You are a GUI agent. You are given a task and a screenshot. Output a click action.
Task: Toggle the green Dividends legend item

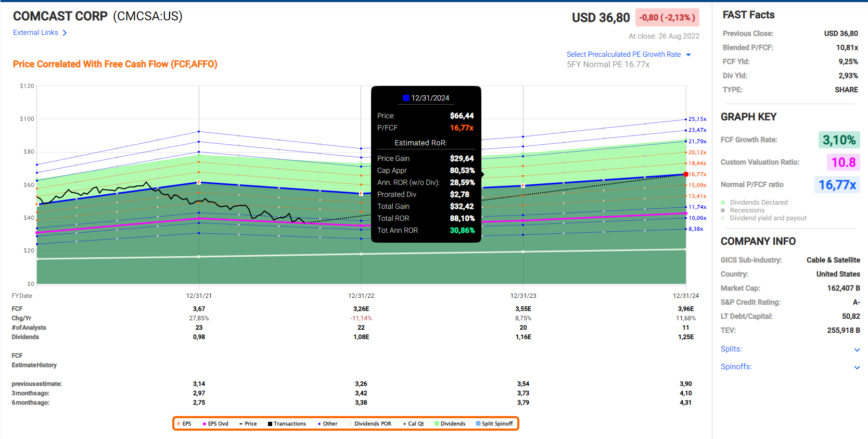click(x=450, y=424)
